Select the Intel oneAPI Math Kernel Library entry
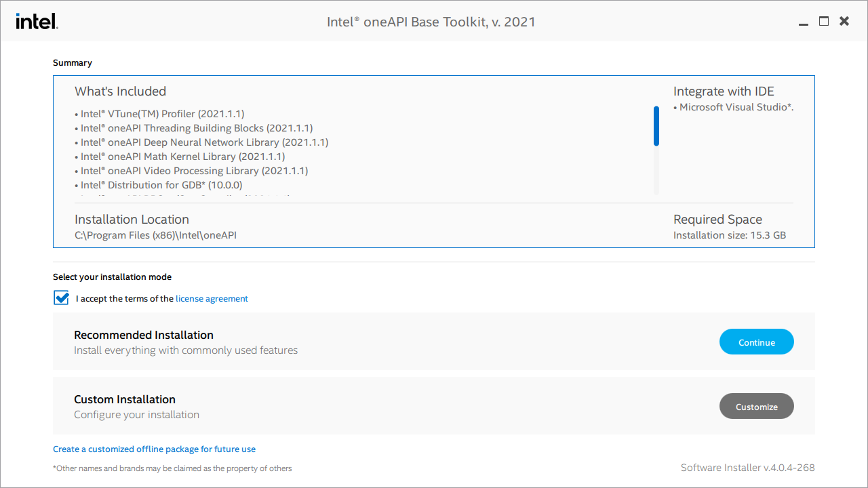Image resolution: width=868 pixels, height=488 pixels. click(x=180, y=157)
